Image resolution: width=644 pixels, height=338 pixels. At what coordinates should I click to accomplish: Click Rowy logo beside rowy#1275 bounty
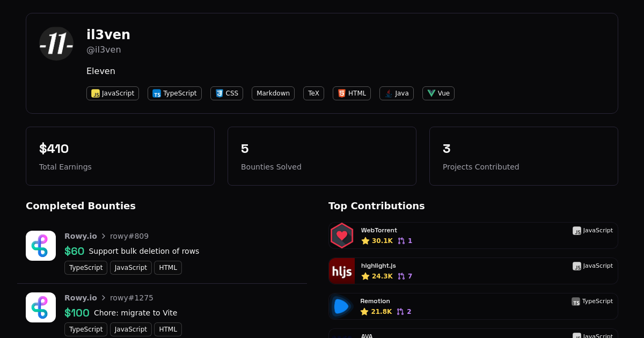click(41, 307)
